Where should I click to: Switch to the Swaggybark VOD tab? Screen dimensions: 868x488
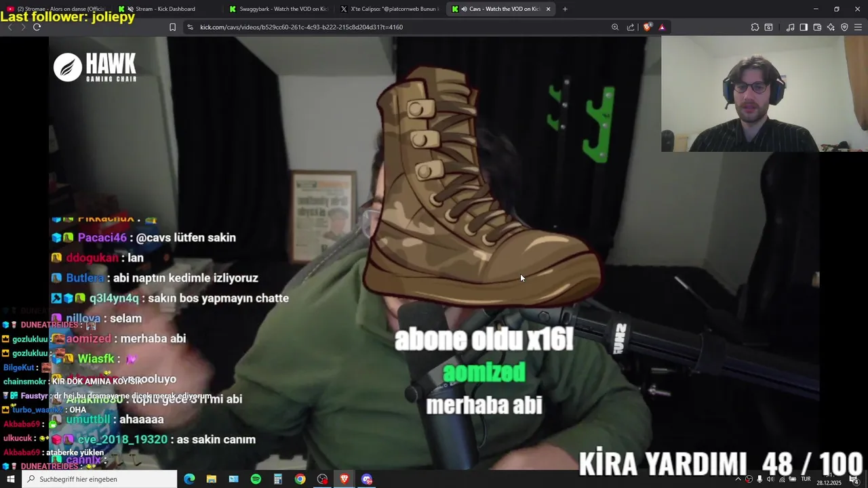[279, 9]
